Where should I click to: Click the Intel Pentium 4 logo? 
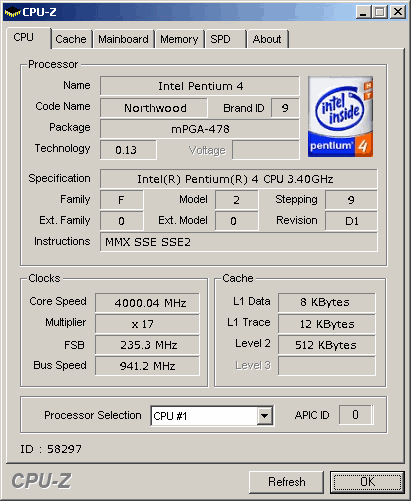click(340, 117)
